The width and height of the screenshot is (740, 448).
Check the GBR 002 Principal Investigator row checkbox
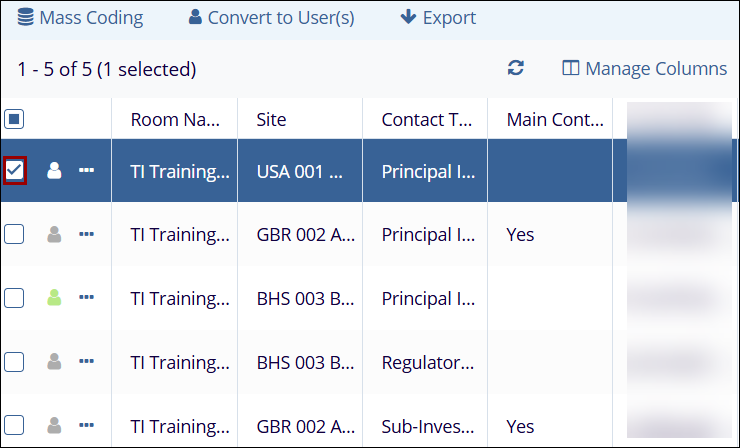click(15, 235)
